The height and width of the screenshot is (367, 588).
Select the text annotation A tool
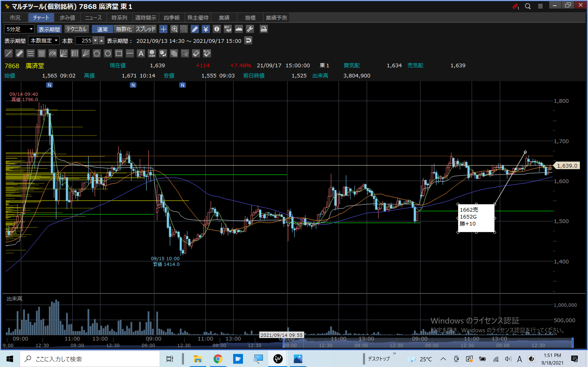click(x=141, y=53)
